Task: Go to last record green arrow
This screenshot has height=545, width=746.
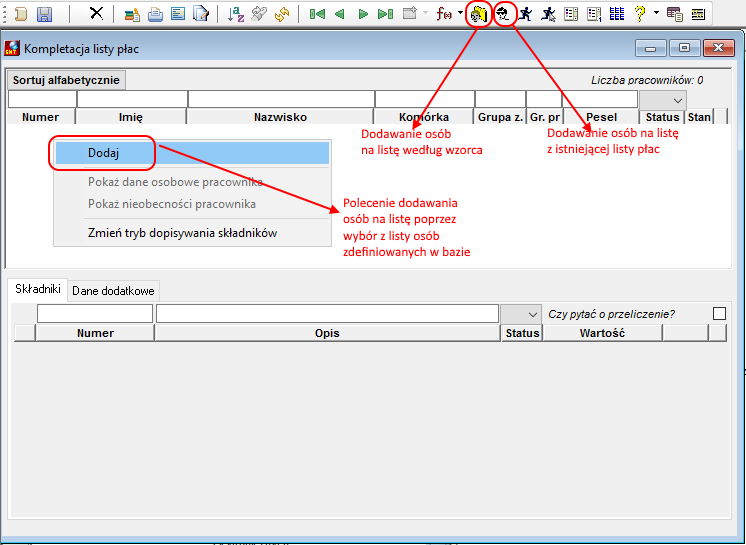Action: point(385,14)
